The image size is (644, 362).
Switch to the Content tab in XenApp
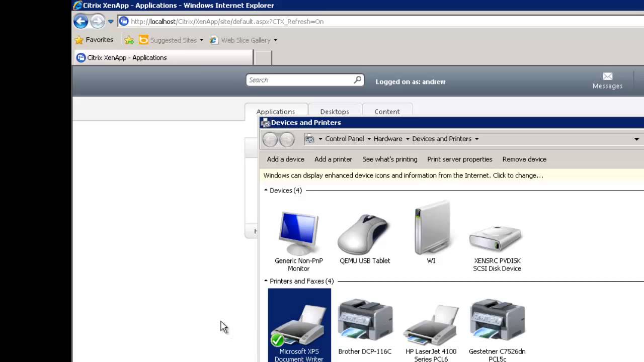[387, 112]
